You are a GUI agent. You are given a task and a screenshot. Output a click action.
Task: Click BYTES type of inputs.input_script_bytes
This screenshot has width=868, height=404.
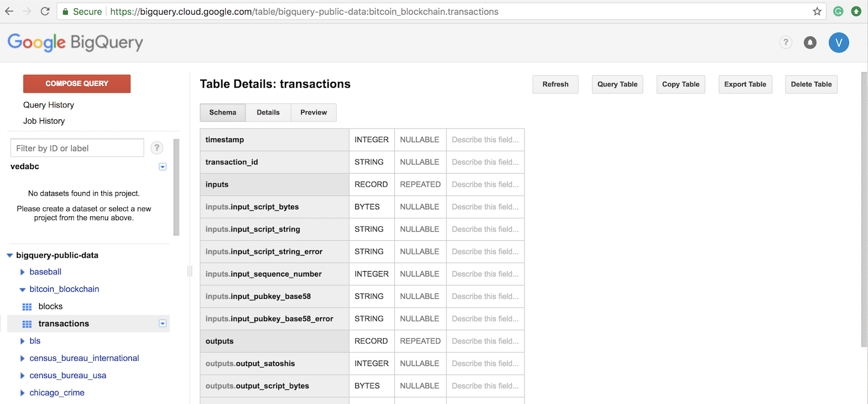coord(367,207)
